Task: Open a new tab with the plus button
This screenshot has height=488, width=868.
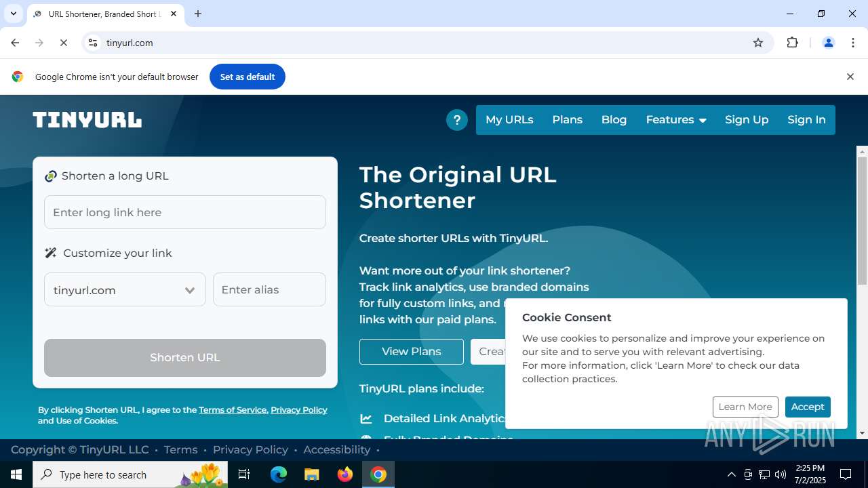Action: (x=198, y=14)
